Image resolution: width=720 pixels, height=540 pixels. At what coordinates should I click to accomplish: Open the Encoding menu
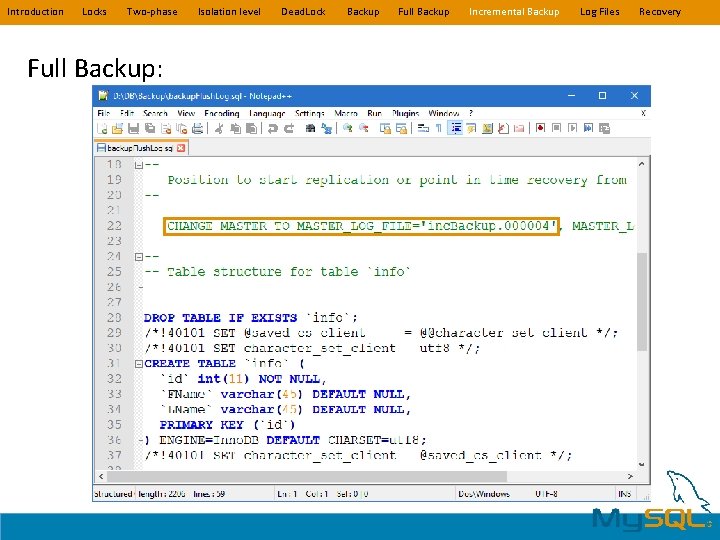pyautogui.click(x=222, y=113)
